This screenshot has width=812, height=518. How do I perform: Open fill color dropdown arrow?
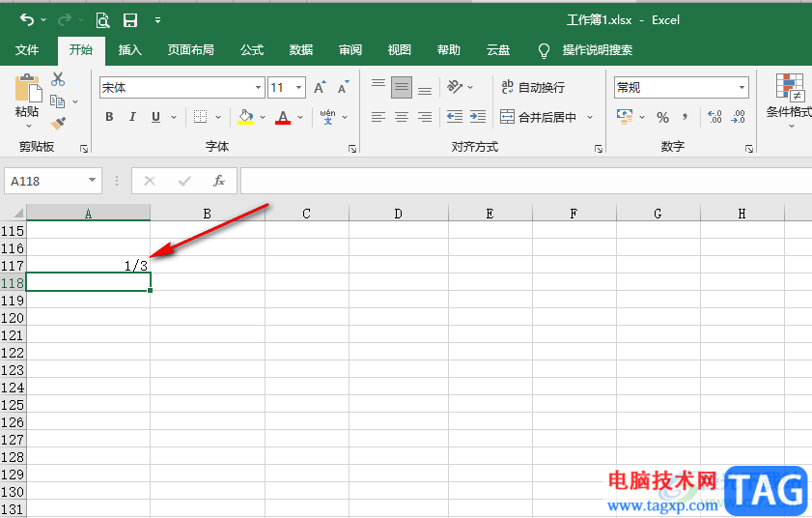[x=263, y=117]
